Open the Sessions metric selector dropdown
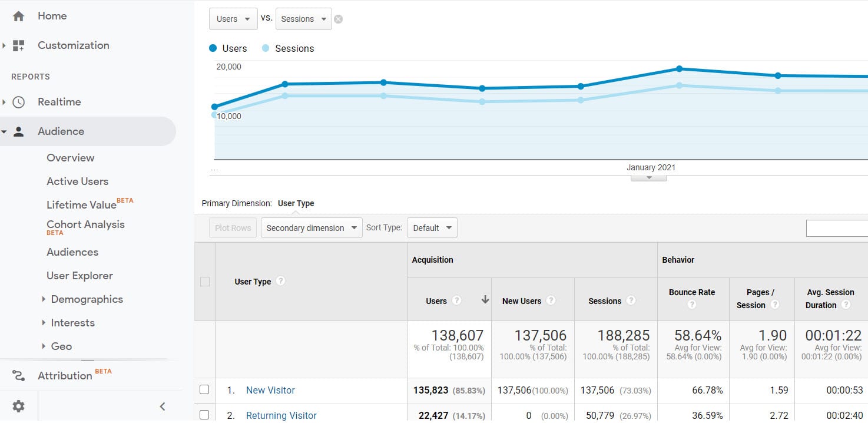 pos(303,19)
